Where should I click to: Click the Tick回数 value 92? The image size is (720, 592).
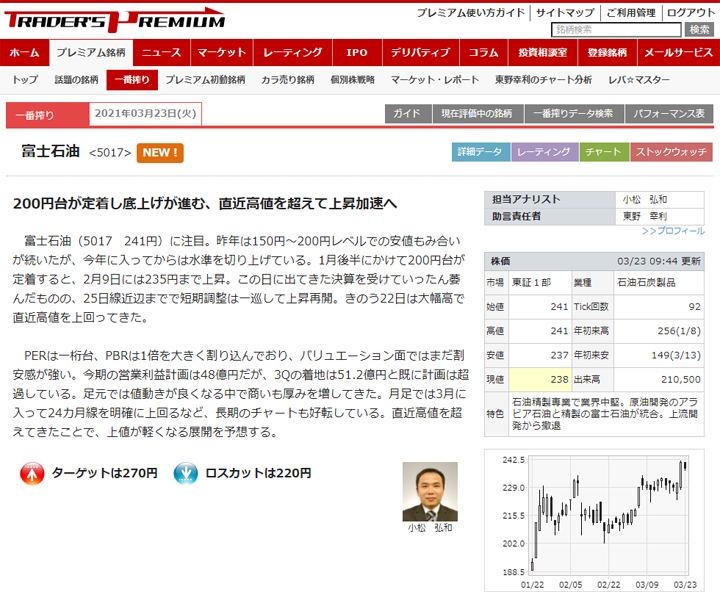[695, 307]
